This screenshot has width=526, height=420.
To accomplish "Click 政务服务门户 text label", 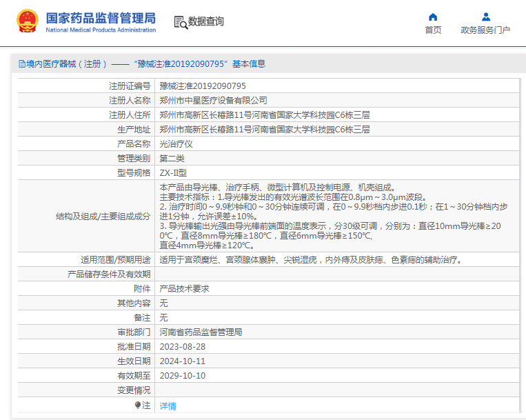I will [485, 30].
